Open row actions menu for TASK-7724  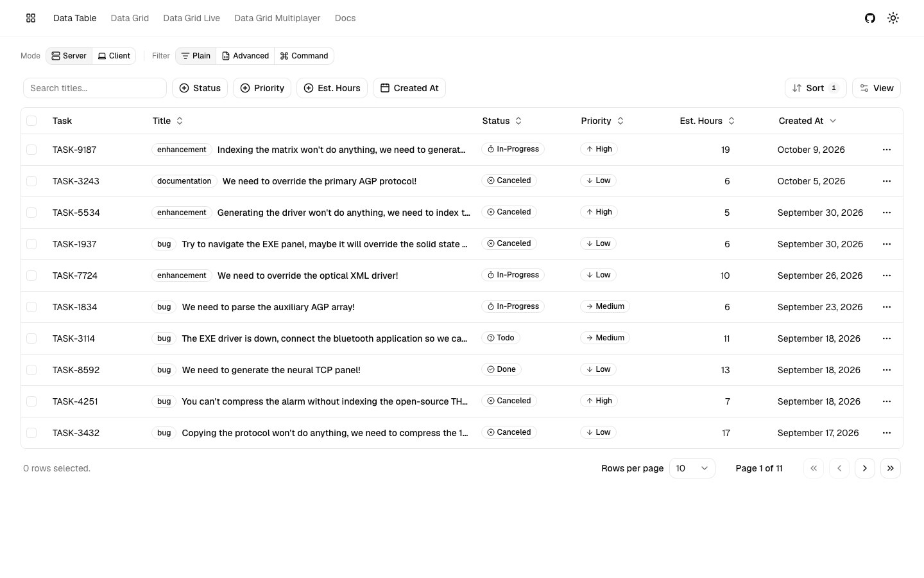coord(887,276)
